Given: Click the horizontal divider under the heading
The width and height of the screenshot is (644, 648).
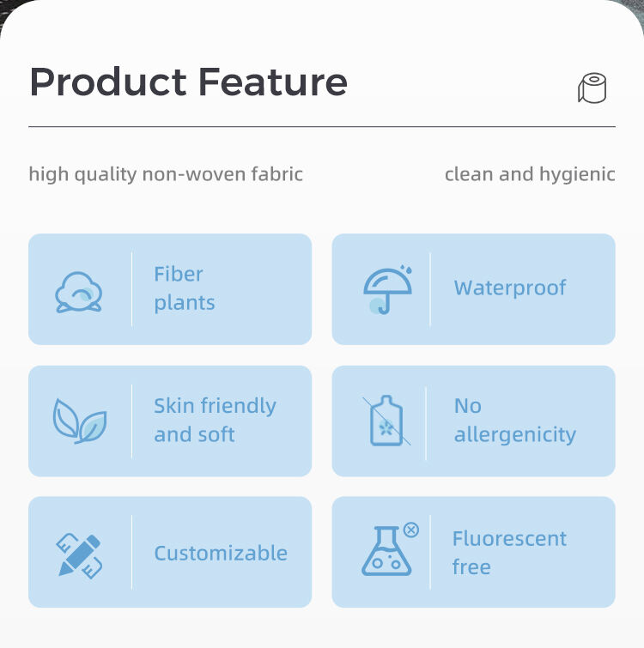Looking at the screenshot, I should pos(322,126).
